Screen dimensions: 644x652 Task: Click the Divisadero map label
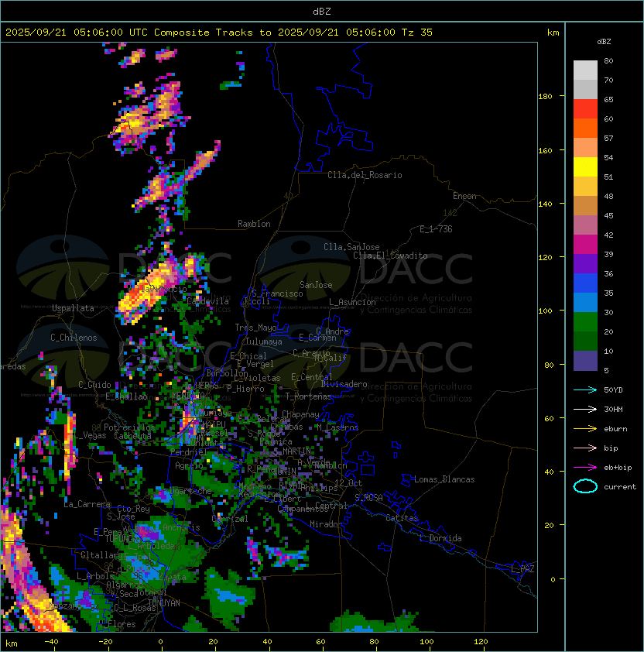[x=344, y=384]
